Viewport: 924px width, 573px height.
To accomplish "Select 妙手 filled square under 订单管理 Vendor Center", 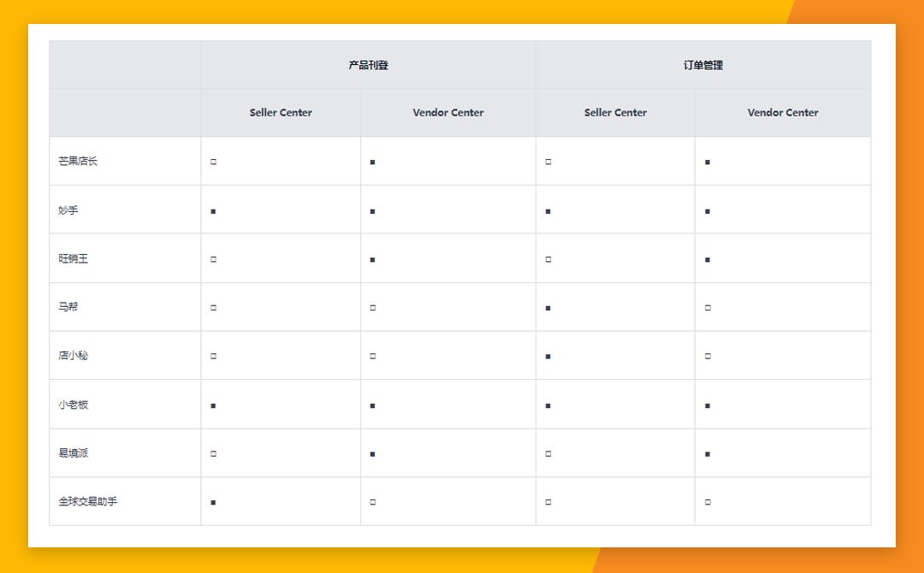I will (x=708, y=211).
